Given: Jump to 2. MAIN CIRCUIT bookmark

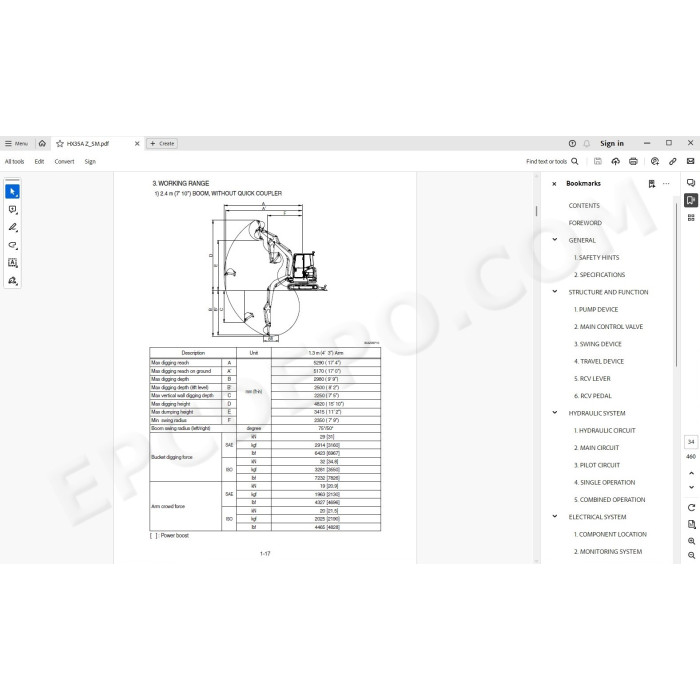Looking at the screenshot, I should coord(596,448).
